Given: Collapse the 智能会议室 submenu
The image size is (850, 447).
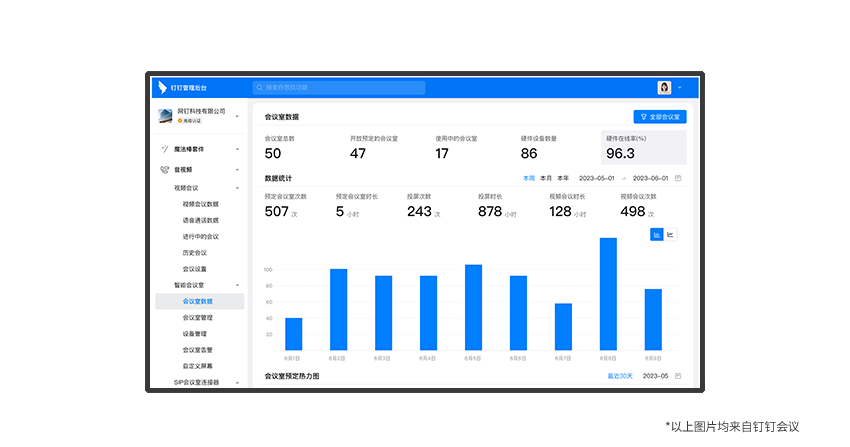Looking at the screenshot, I should coord(237,285).
